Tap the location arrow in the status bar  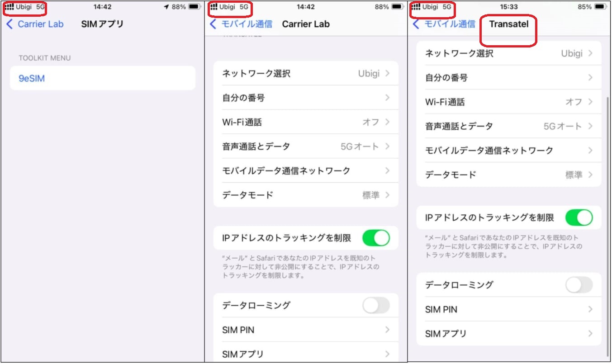(166, 7)
